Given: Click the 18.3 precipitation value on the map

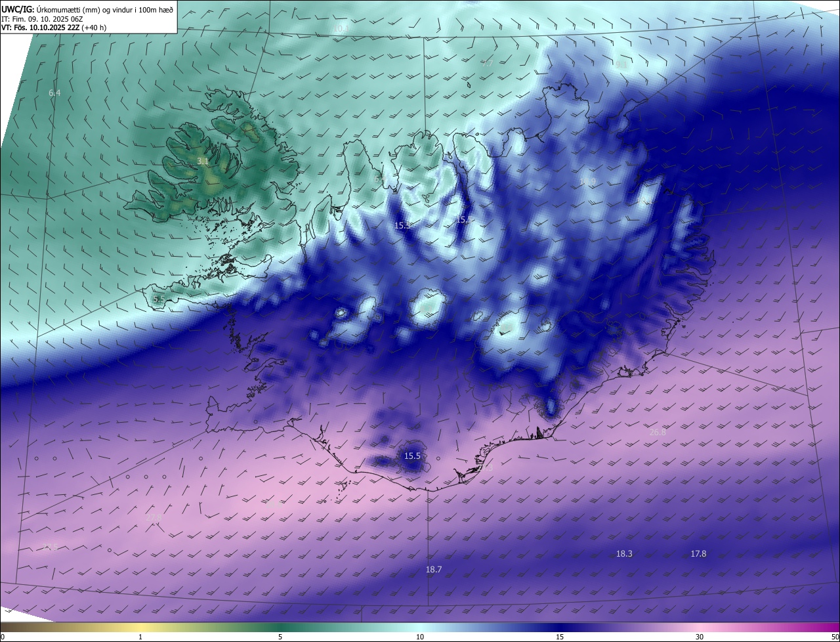Looking at the screenshot, I should pos(624,554).
